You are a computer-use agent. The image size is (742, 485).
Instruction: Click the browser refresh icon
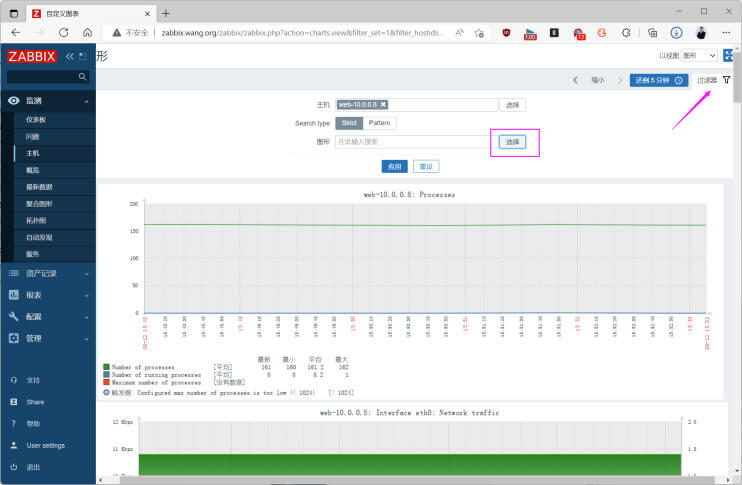pyautogui.click(x=63, y=33)
